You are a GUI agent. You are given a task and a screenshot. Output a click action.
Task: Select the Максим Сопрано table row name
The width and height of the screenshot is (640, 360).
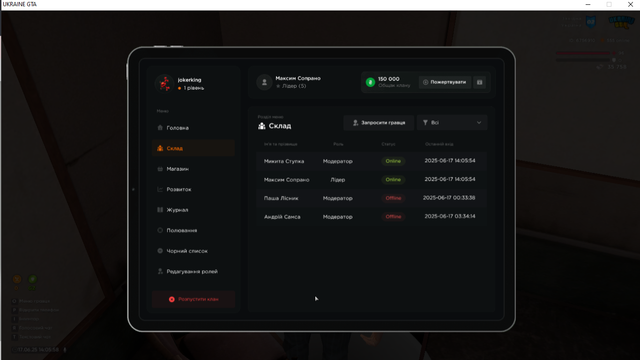pyautogui.click(x=287, y=180)
